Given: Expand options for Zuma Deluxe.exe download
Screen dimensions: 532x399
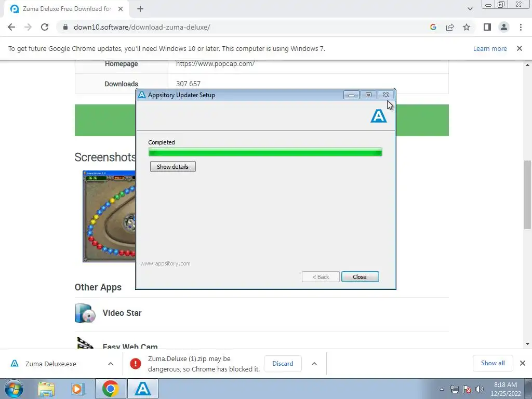Looking at the screenshot, I should pos(111,364).
